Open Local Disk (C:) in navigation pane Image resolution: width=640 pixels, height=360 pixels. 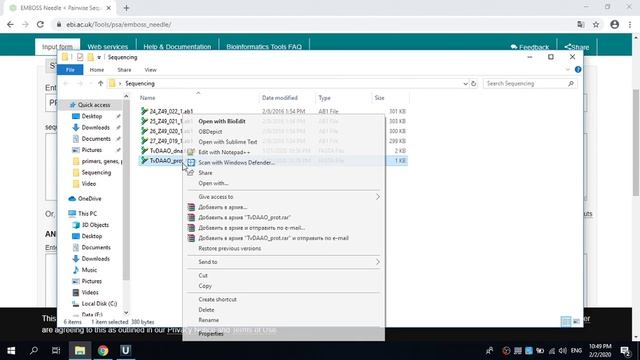[x=99, y=304]
